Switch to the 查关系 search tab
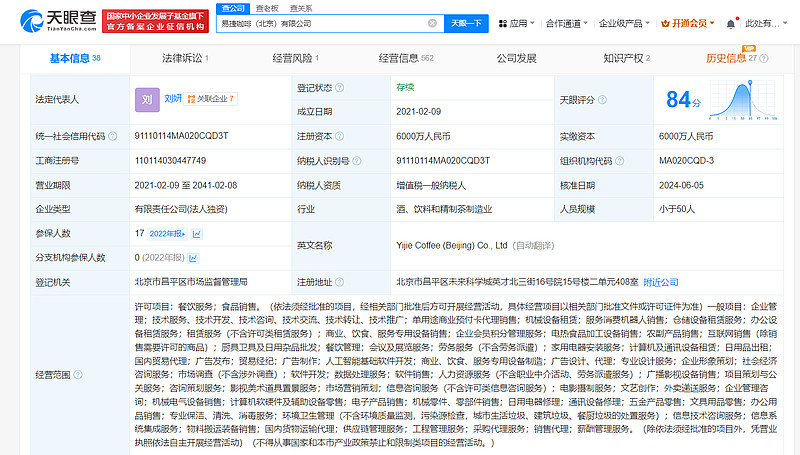Screen dimensions: 800x455 pos(301,8)
